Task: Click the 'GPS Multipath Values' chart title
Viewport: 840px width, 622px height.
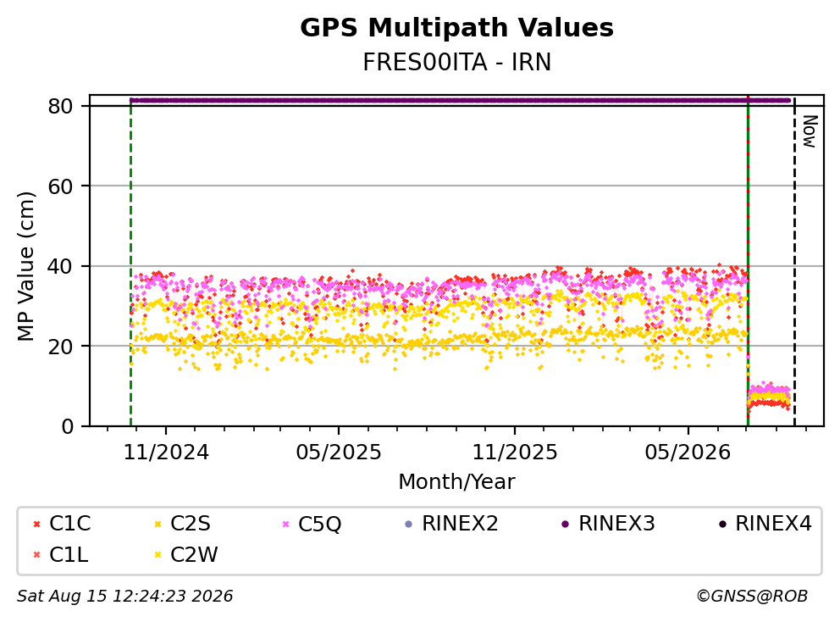Action: click(457, 28)
